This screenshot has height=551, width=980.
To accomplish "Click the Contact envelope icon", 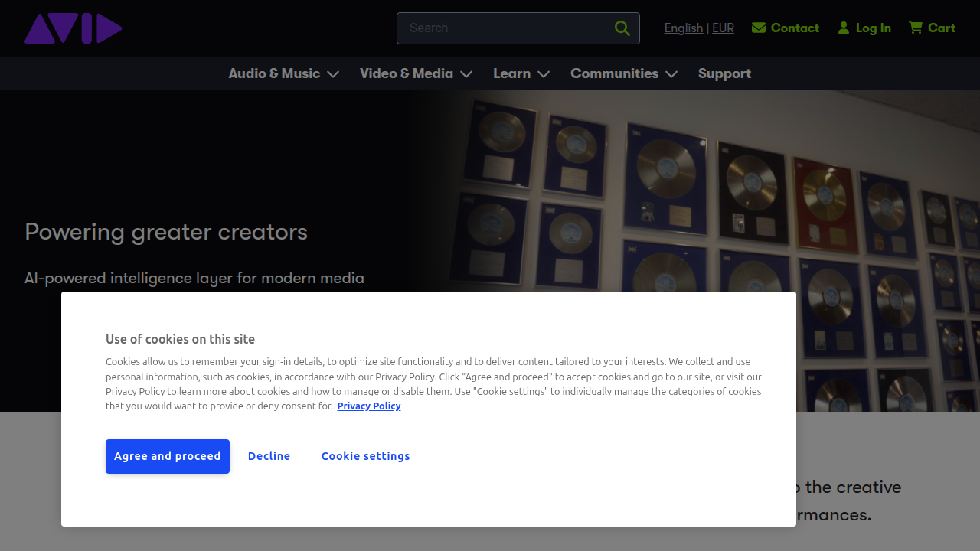I will pos(759,28).
